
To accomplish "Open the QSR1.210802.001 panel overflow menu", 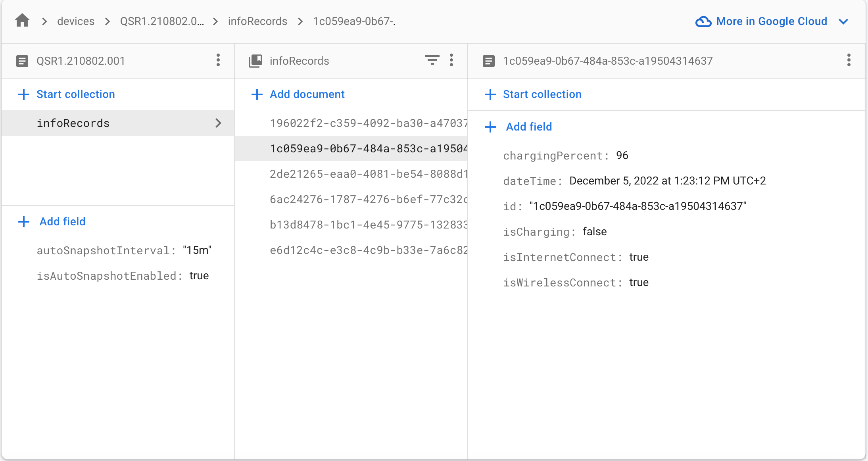I will coord(218,60).
